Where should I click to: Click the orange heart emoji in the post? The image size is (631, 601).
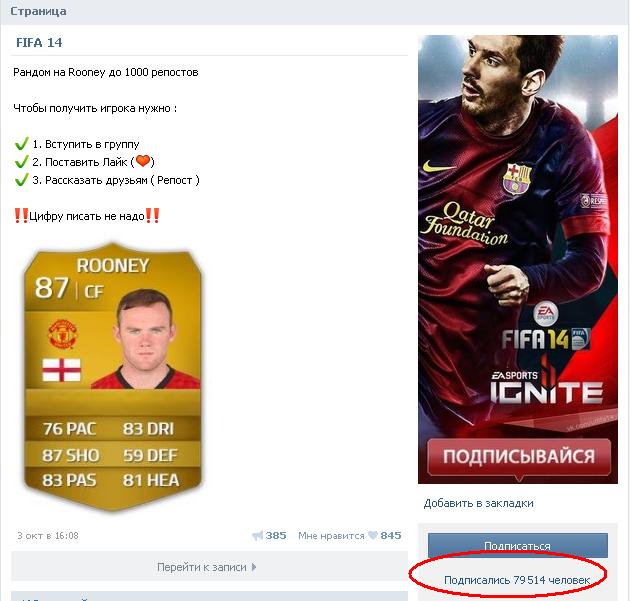pos(143,161)
